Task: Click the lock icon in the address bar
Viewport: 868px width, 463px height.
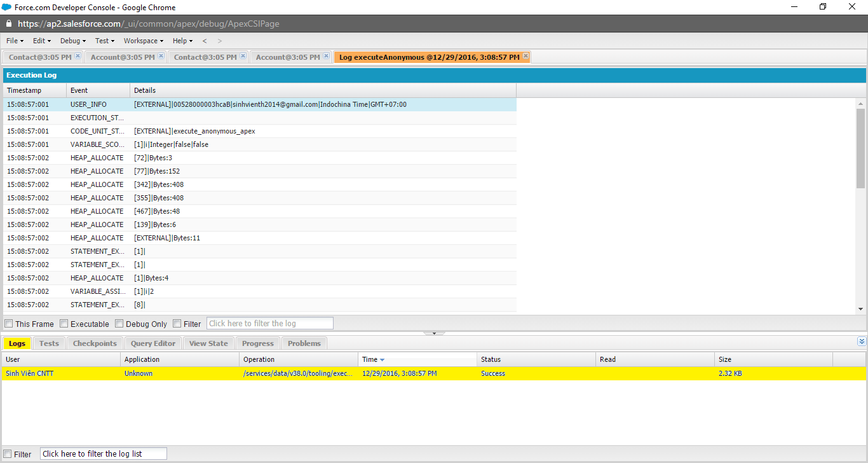Action: (8, 22)
